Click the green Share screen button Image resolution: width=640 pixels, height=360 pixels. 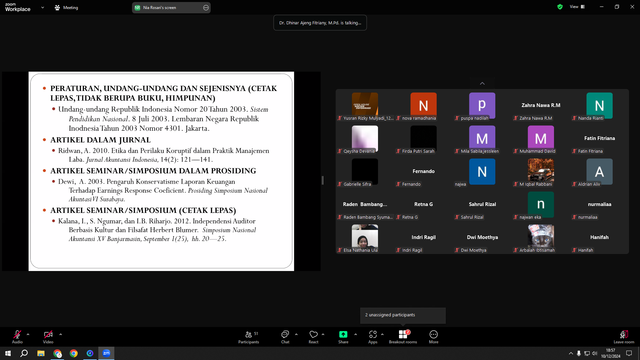pos(343,337)
